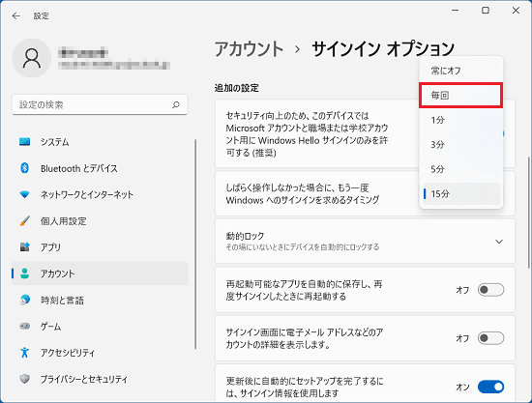The height and width of the screenshot is (403, 532).
Task: Select 毎回 option in dropdown list
Action: 461,96
